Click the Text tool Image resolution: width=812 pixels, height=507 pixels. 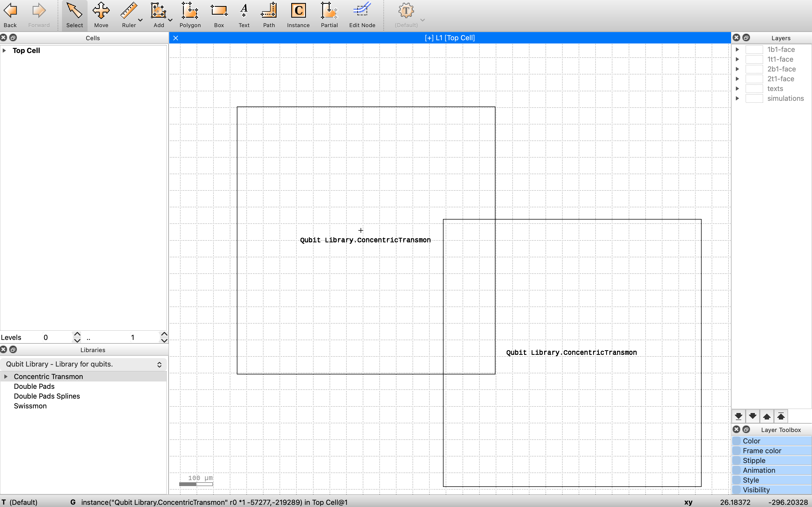pos(244,15)
